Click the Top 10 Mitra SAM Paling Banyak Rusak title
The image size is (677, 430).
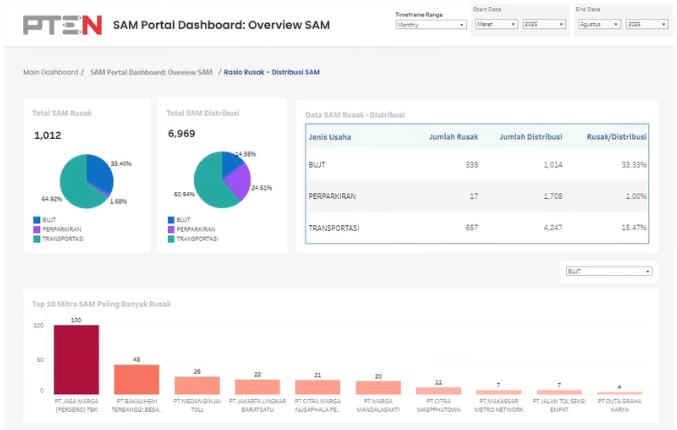pos(101,304)
